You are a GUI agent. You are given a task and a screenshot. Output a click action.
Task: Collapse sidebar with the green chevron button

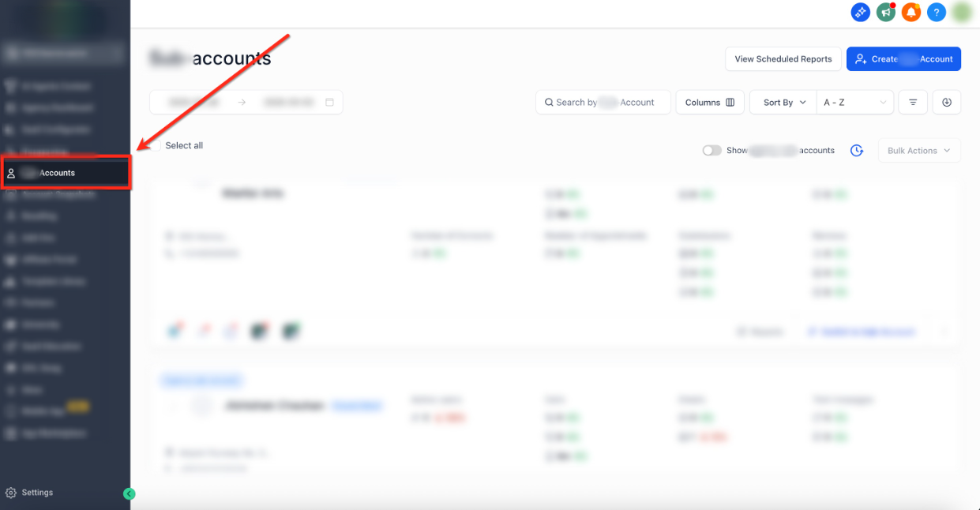130,493
